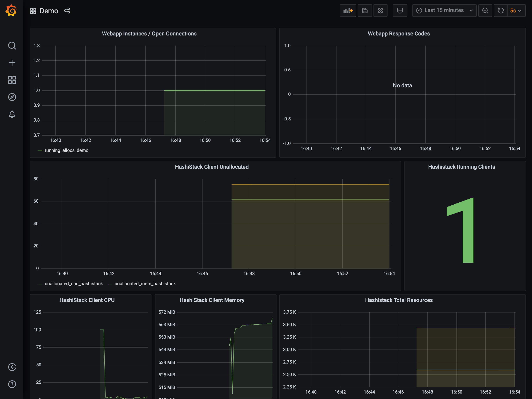Open the HashiStack Client CPU panel menu
The image size is (532, 399).
pyautogui.click(x=87, y=300)
